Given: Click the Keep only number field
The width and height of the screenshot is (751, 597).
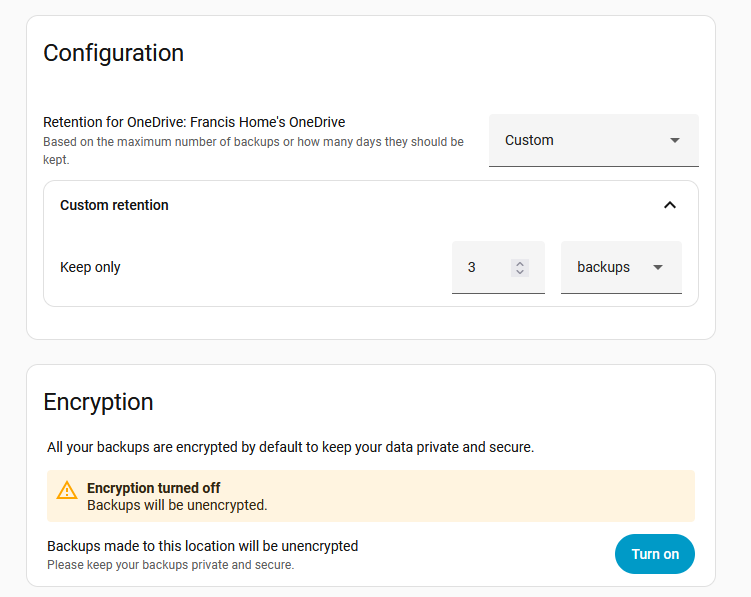Looking at the screenshot, I should tap(485, 267).
